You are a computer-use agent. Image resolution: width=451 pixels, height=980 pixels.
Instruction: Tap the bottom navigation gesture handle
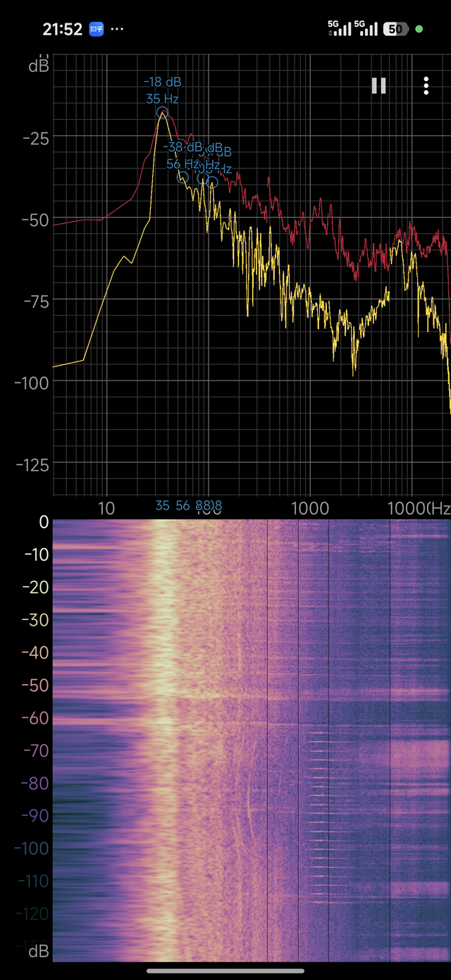tap(225, 971)
